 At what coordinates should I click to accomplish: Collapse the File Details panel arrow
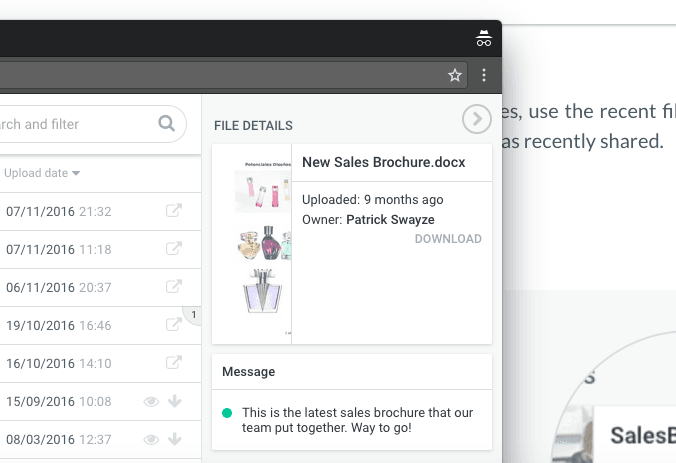[x=476, y=120]
